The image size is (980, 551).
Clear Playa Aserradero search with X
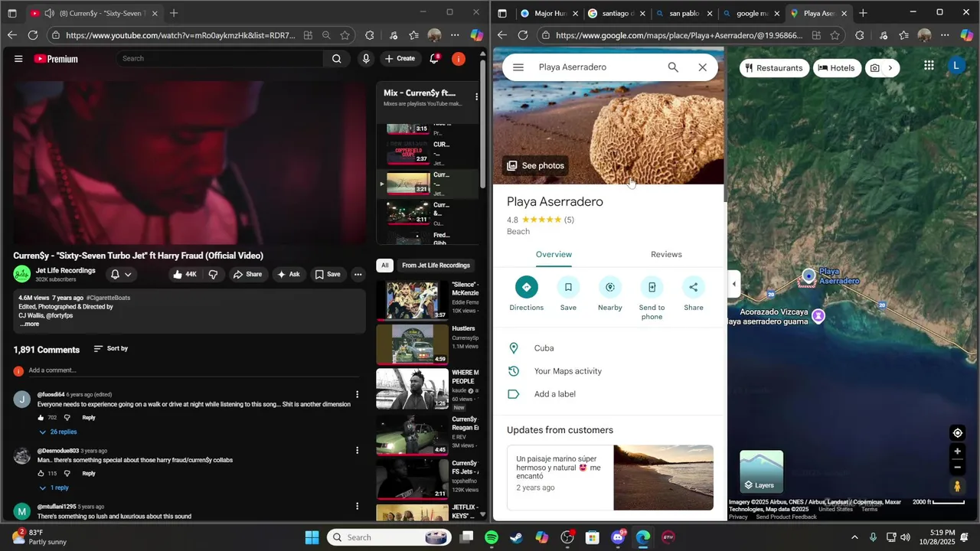point(702,67)
